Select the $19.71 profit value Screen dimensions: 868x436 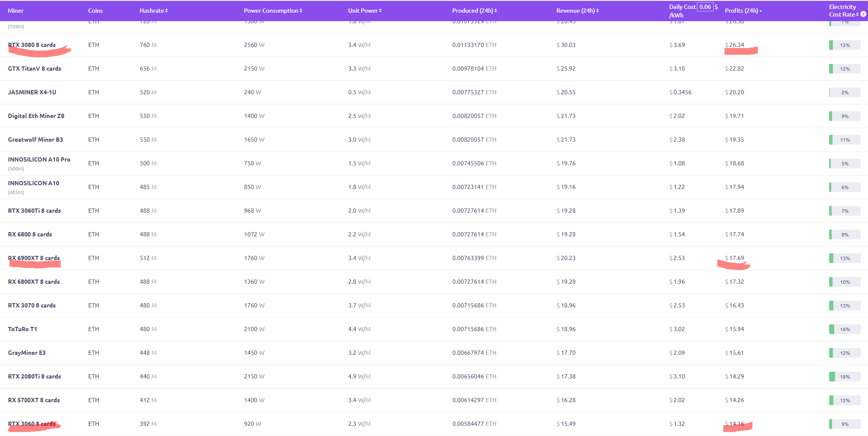[x=735, y=116]
